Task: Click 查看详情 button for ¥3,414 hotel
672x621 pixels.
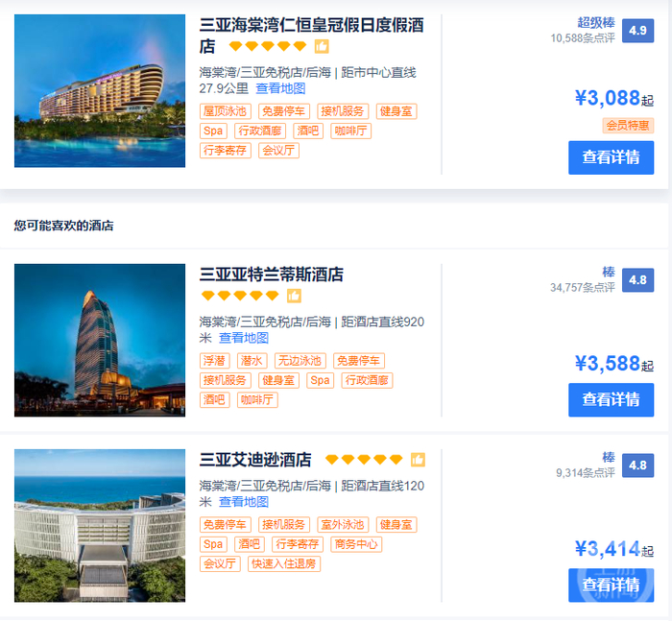Action: (x=612, y=585)
